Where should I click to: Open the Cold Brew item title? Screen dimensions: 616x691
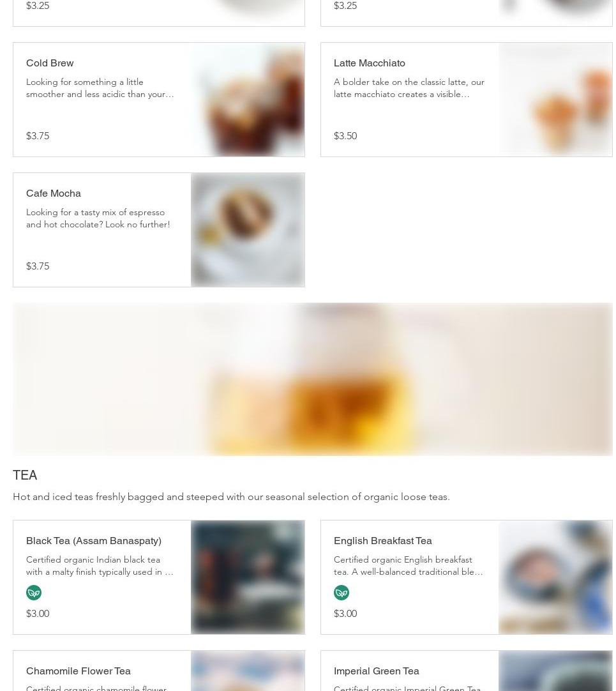coord(50,63)
